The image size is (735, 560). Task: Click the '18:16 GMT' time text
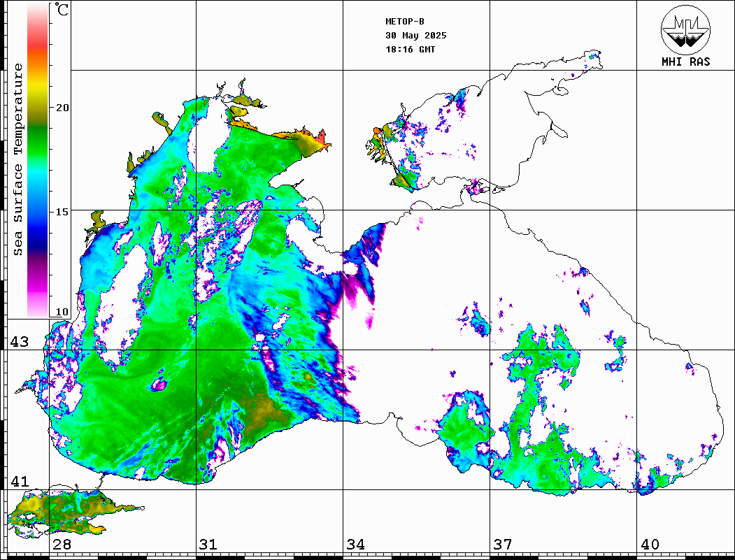click(x=410, y=50)
